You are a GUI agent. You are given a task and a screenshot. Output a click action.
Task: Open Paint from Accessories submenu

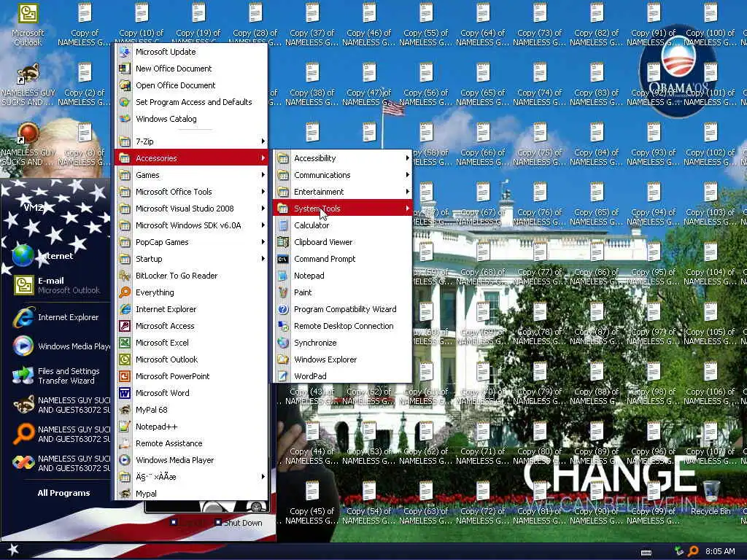coord(342,292)
